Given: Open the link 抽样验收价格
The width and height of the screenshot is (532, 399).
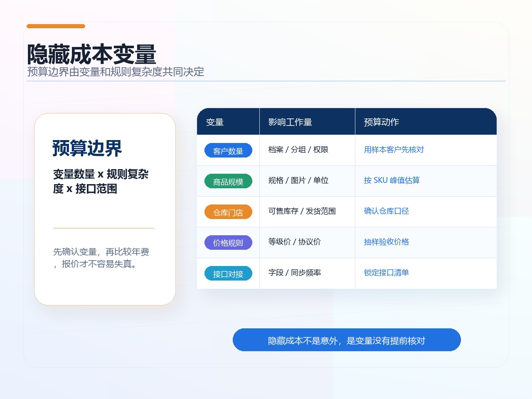Looking at the screenshot, I should 386,242.
